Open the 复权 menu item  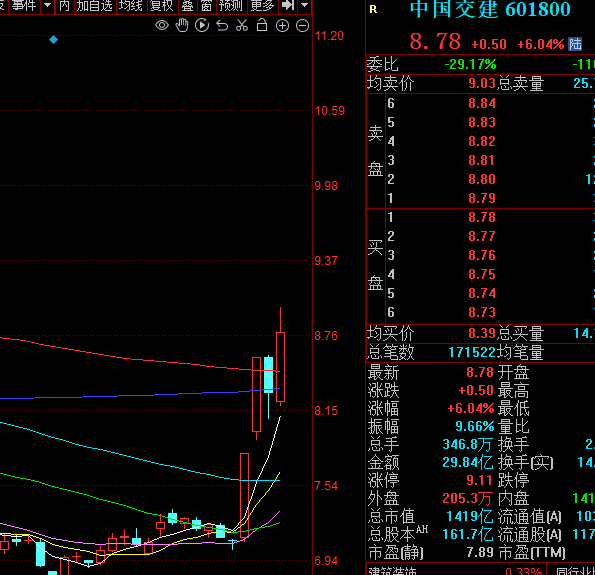coord(162,6)
